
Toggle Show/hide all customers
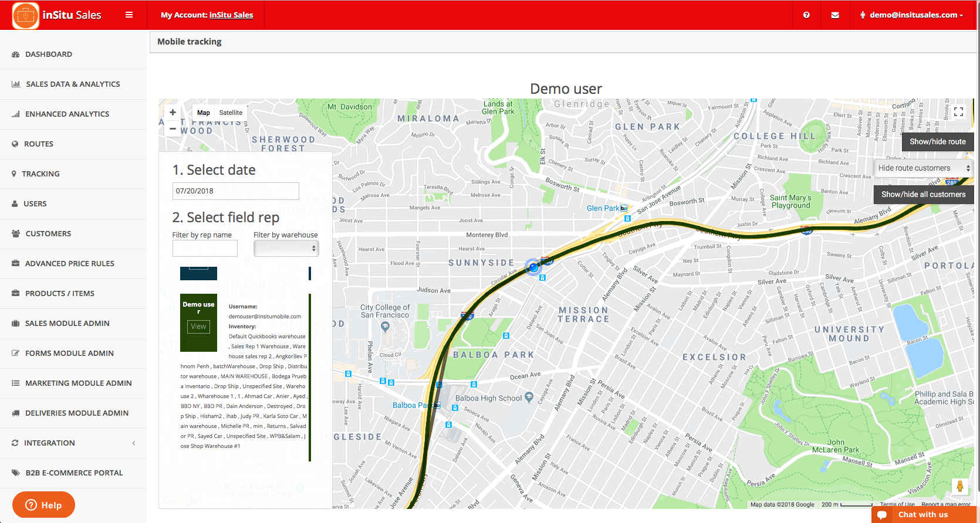point(923,194)
